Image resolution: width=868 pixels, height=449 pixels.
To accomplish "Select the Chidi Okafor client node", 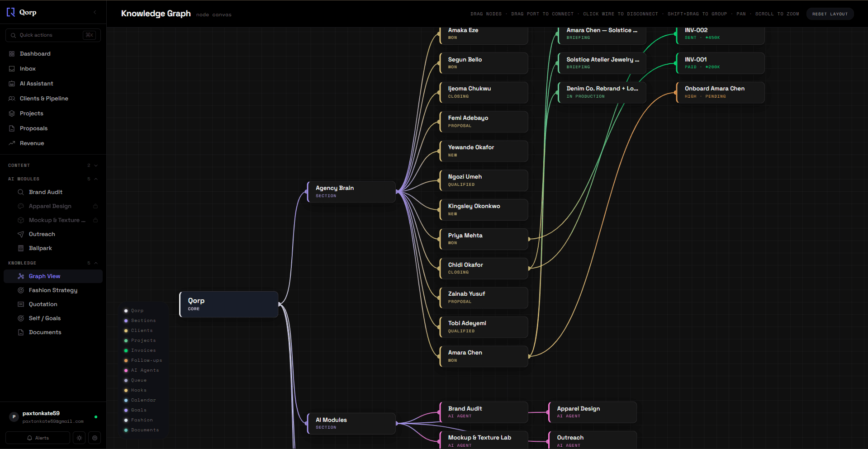I will coord(484,269).
